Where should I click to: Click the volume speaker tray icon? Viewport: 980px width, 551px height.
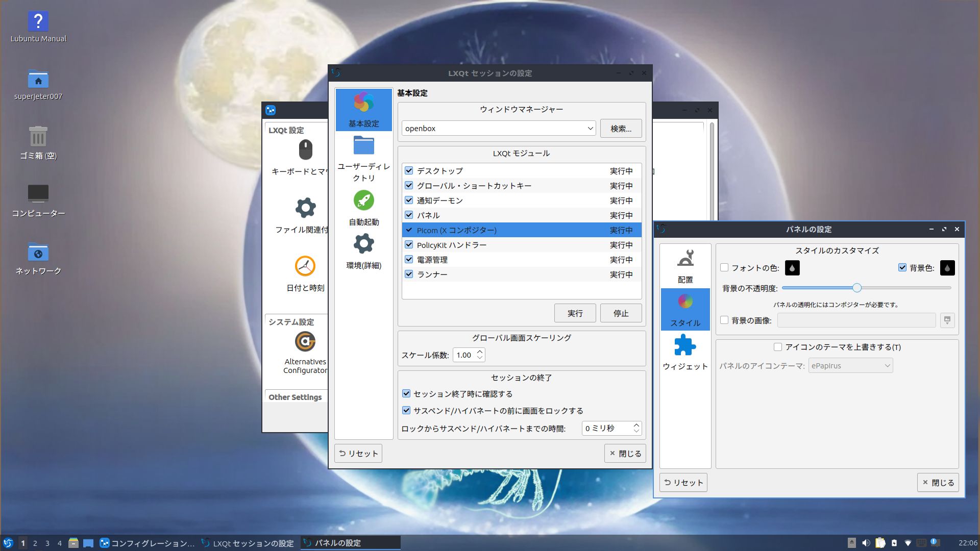pyautogui.click(x=866, y=543)
